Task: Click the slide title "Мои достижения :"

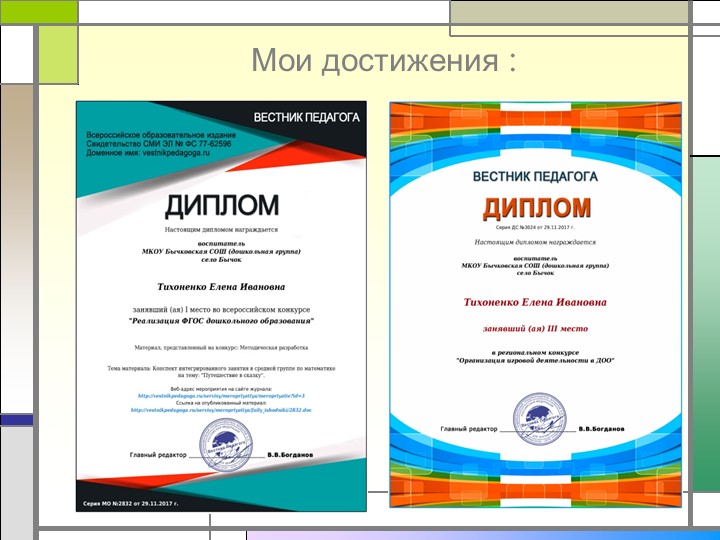Action: tap(384, 60)
